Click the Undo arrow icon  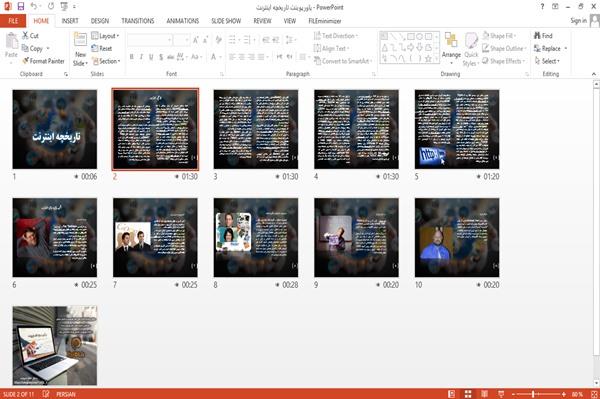point(34,6)
